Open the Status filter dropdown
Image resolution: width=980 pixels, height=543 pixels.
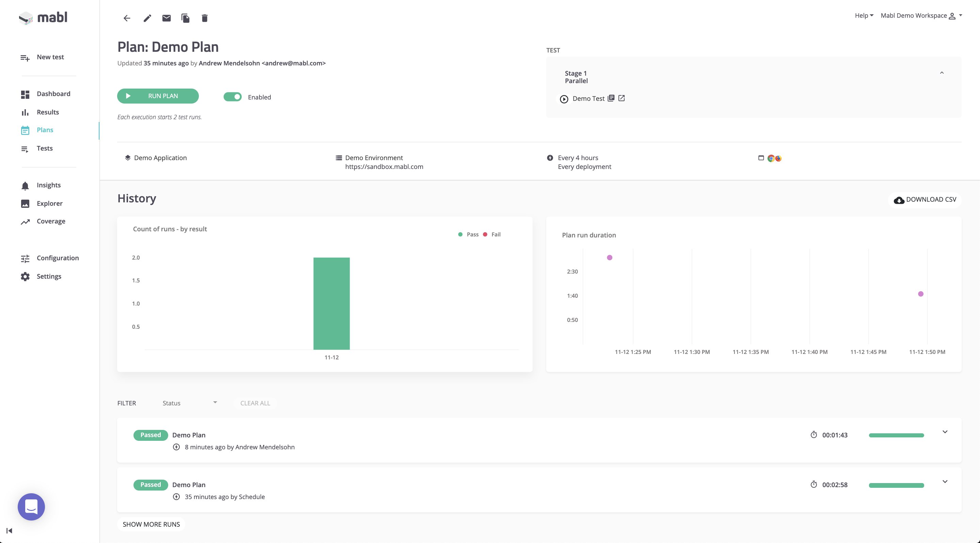click(x=189, y=403)
